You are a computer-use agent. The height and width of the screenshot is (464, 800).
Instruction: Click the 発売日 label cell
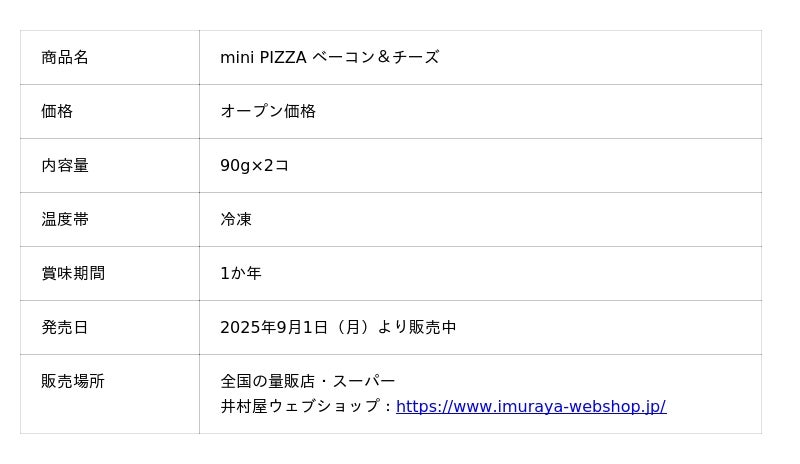click(65, 327)
